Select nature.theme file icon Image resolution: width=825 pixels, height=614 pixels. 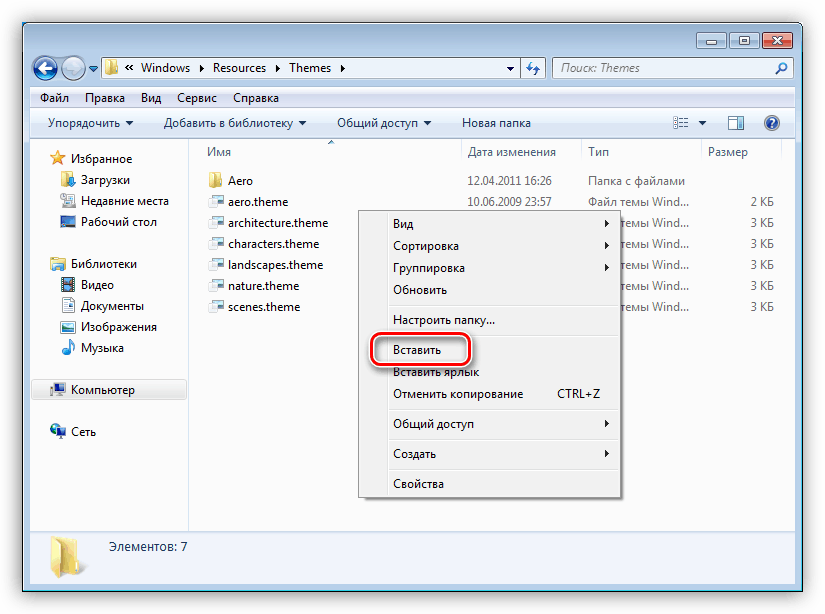pyautogui.click(x=216, y=286)
